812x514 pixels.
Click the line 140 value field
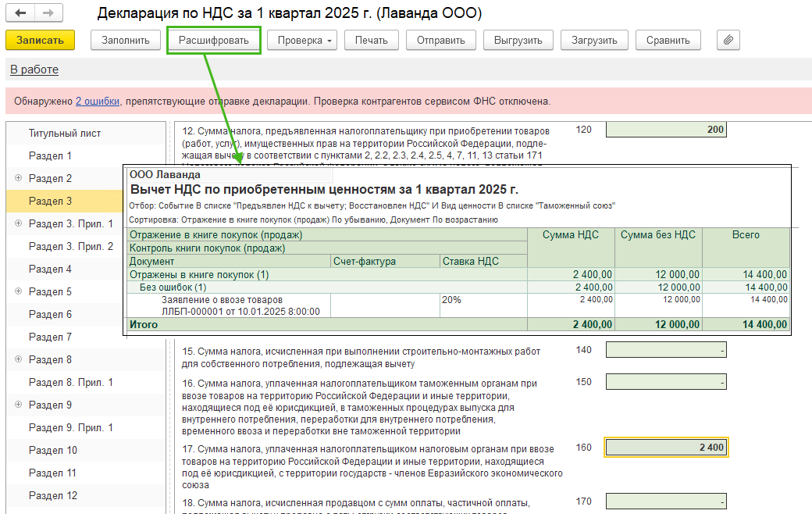pos(666,350)
